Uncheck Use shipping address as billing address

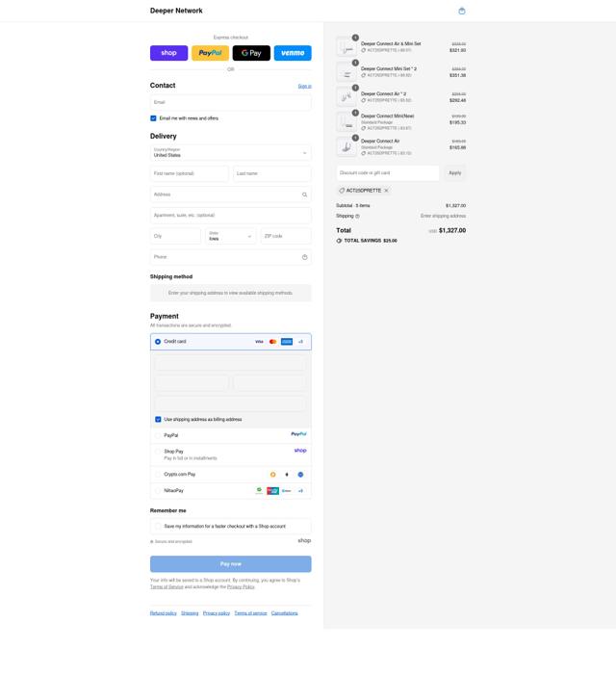(158, 420)
